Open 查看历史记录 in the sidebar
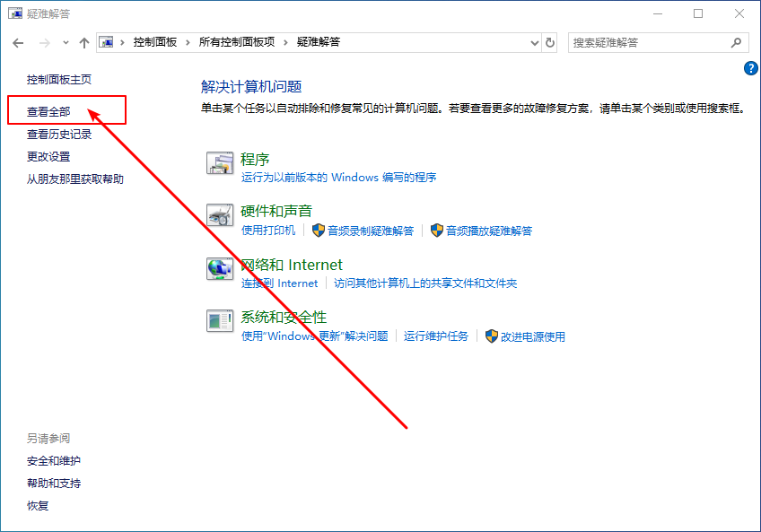 (59, 135)
